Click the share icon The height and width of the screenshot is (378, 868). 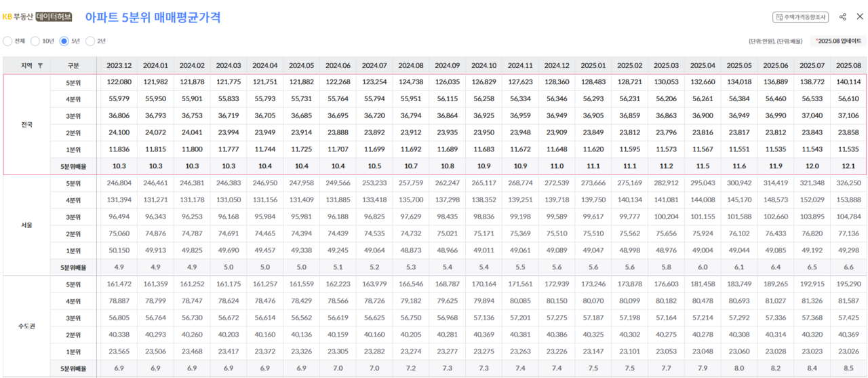[x=843, y=17]
